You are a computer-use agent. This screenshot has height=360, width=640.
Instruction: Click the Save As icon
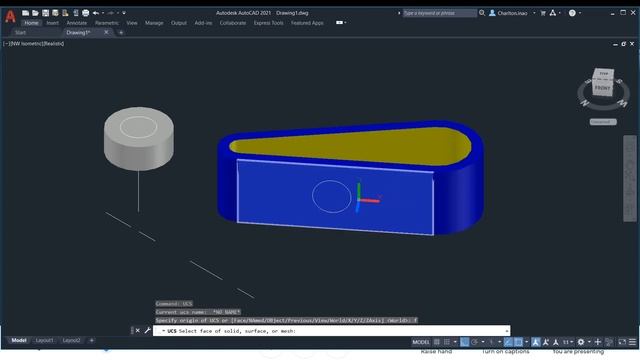click(55, 13)
